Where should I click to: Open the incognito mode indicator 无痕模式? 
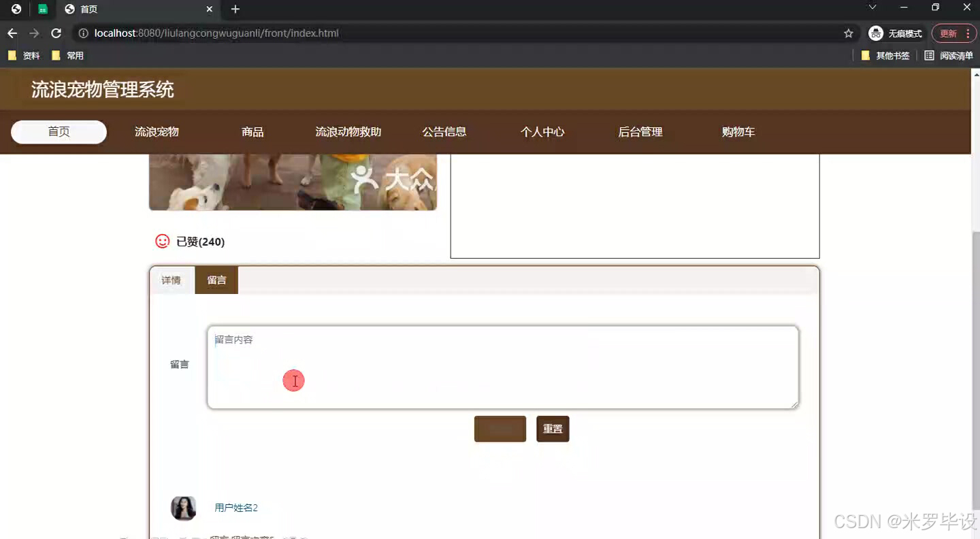tap(896, 33)
